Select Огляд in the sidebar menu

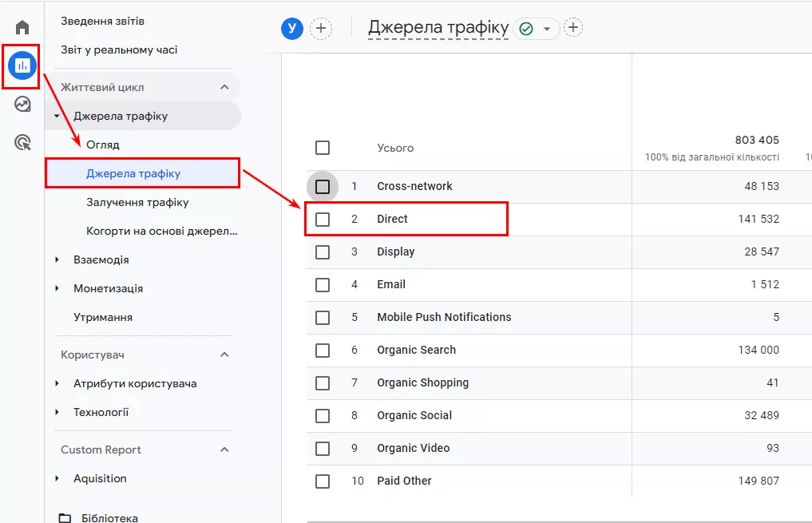[102, 145]
